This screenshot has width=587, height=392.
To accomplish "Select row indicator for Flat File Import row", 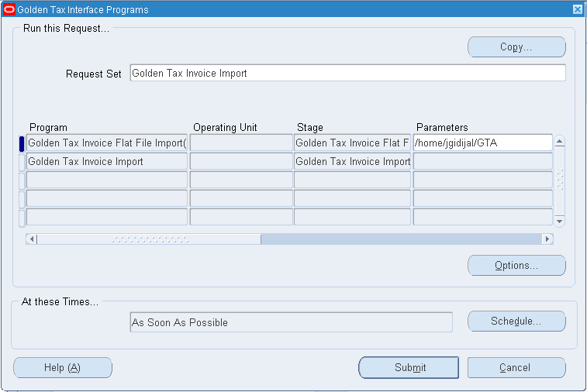I will tap(22, 143).
